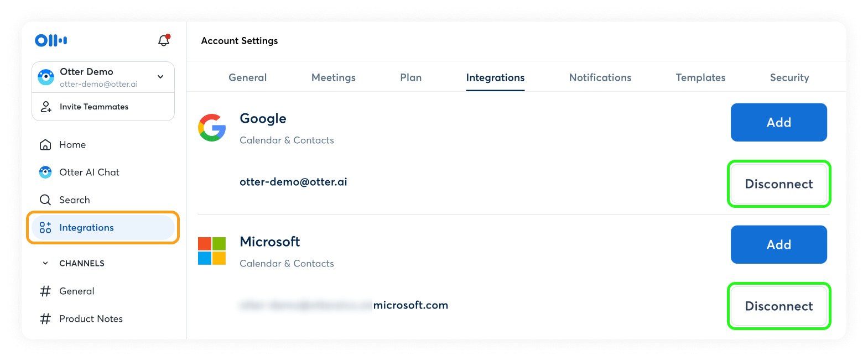Click the Home house icon

[x=45, y=145]
